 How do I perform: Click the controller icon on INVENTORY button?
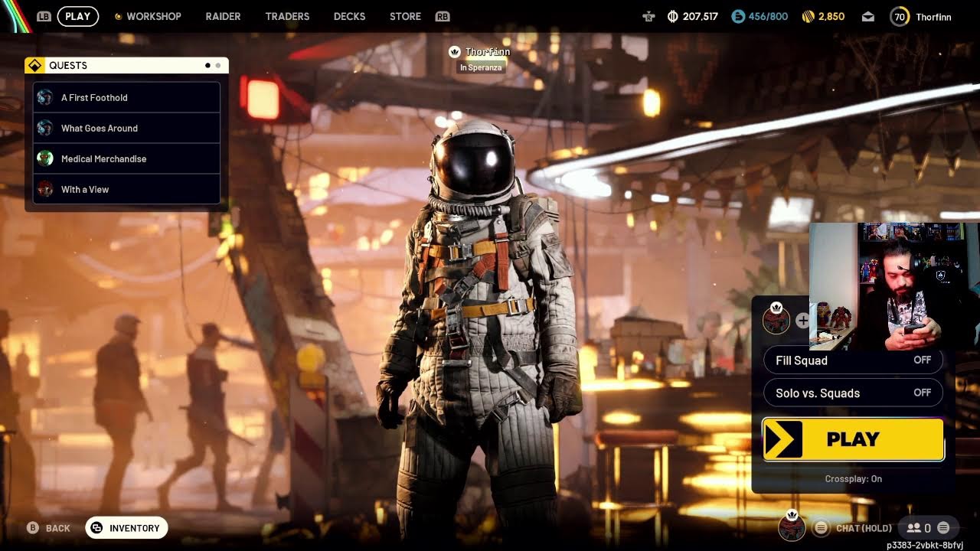97,528
